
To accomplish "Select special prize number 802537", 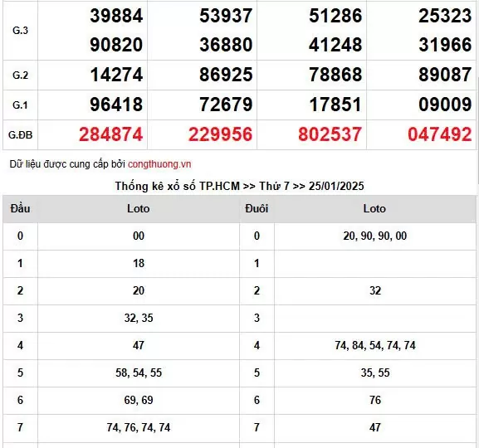I will 330,134.
